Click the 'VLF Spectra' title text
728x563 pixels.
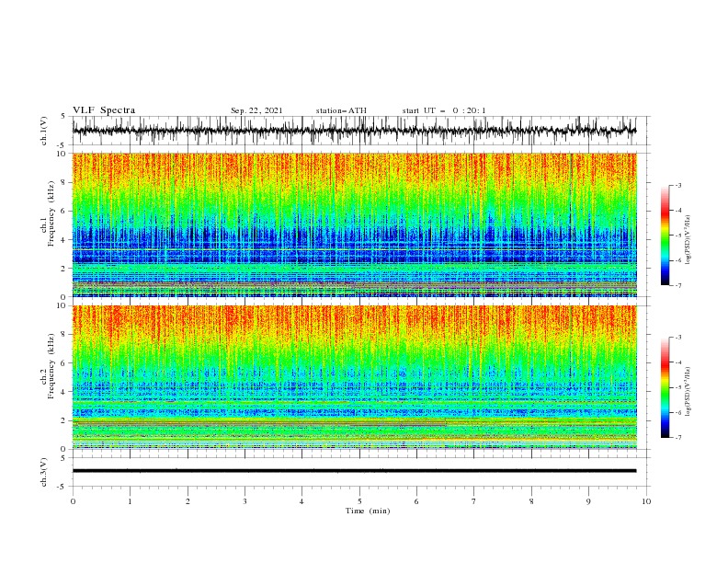(x=104, y=110)
